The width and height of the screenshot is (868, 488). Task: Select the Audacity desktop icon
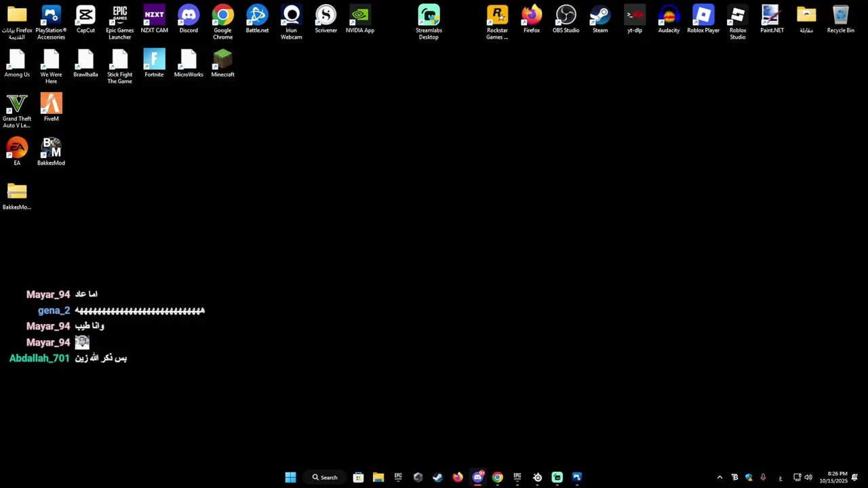pyautogui.click(x=669, y=19)
